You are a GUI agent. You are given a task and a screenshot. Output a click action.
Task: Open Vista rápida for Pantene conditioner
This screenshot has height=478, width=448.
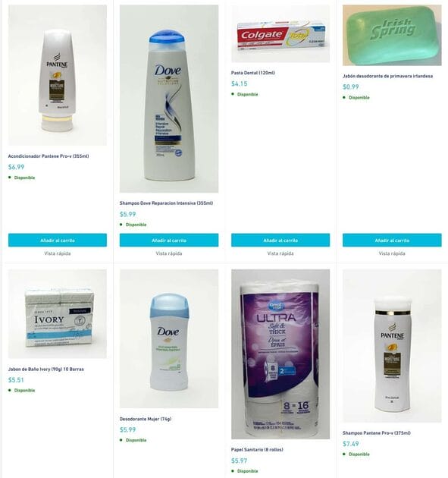click(58, 253)
